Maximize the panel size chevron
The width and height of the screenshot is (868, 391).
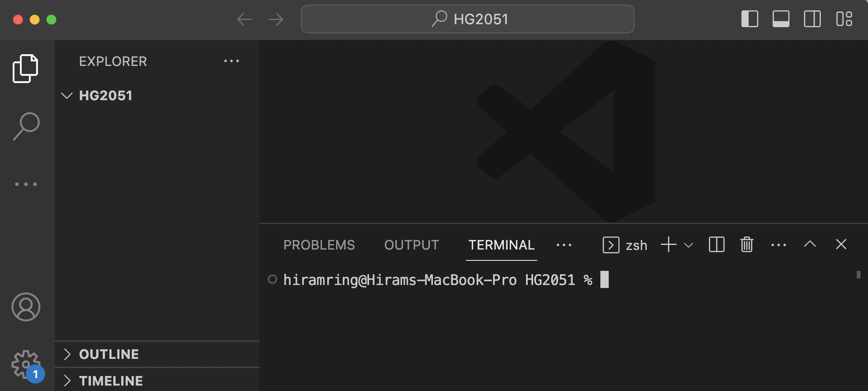(x=810, y=245)
